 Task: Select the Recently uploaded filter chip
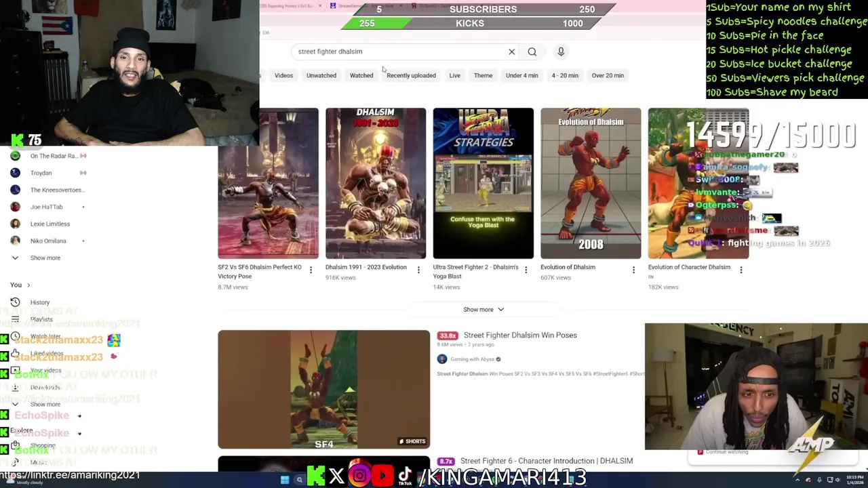point(411,75)
